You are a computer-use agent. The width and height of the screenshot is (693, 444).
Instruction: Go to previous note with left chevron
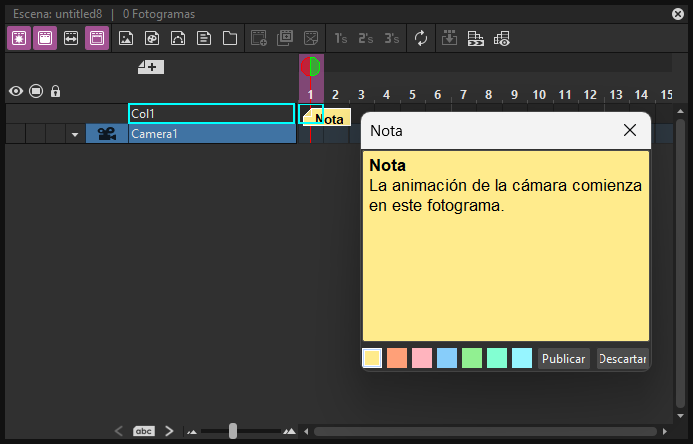119,431
